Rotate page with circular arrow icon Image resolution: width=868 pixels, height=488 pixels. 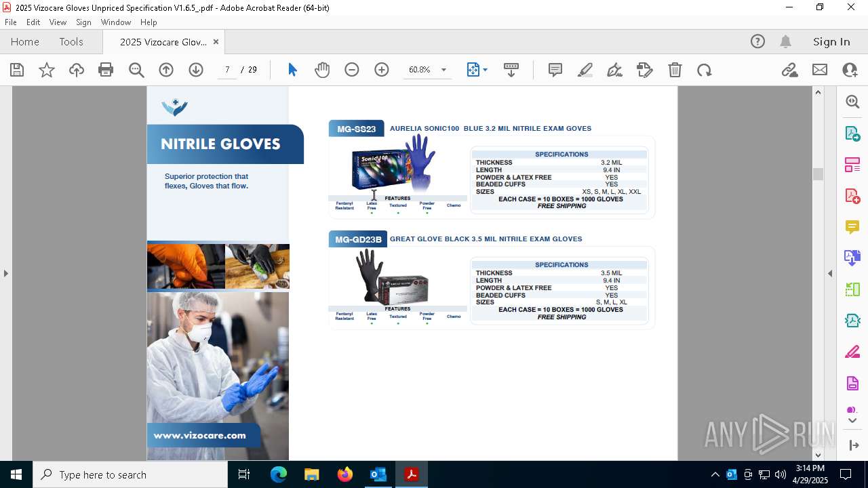pyautogui.click(x=705, y=70)
